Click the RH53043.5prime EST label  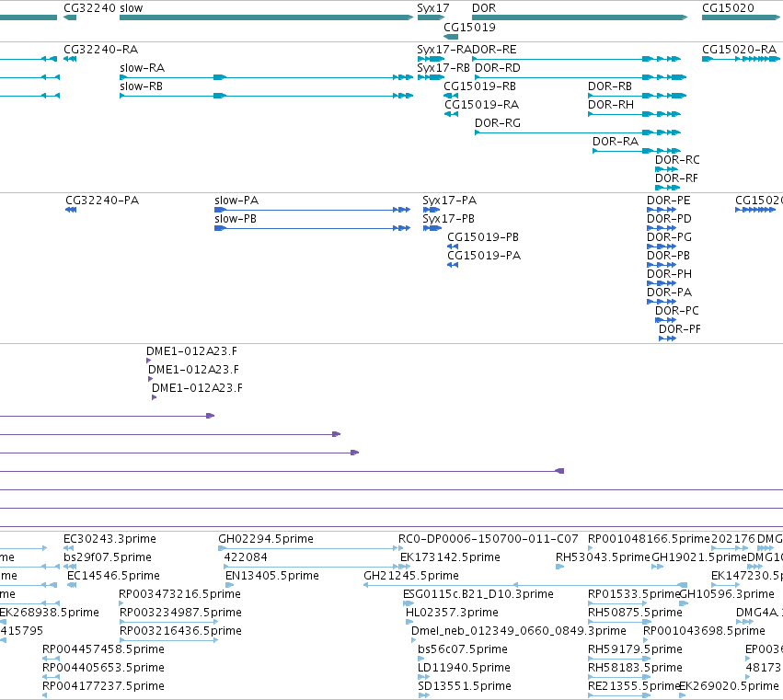tap(603, 557)
